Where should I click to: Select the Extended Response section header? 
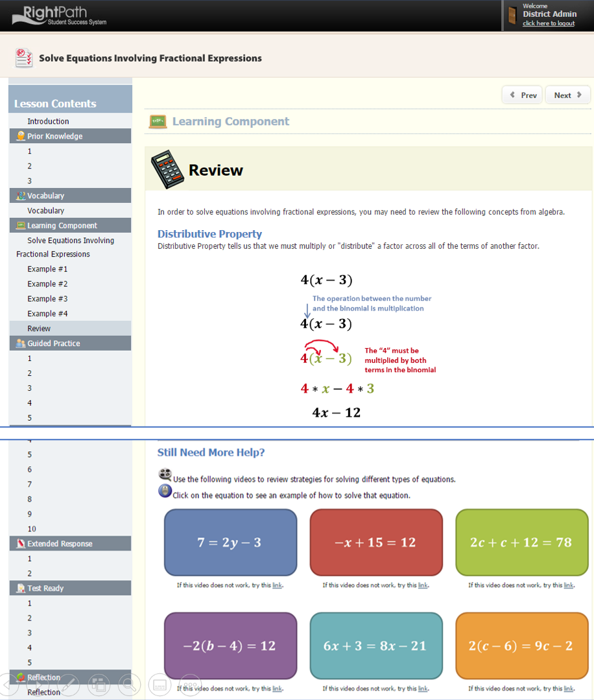pyautogui.click(x=70, y=543)
